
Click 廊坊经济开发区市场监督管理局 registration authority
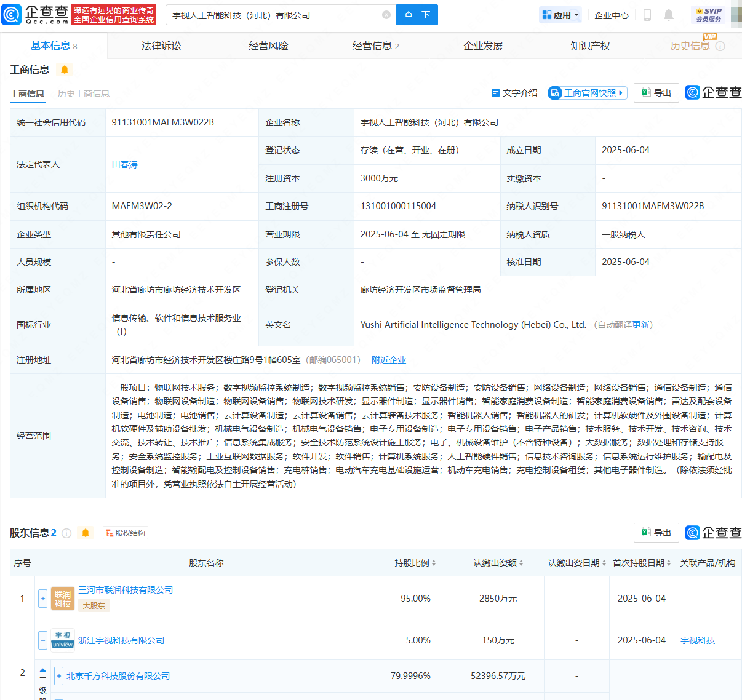[421, 290]
